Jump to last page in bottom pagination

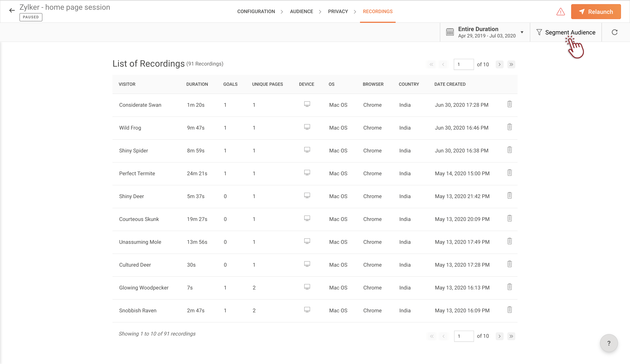[511, 336]
